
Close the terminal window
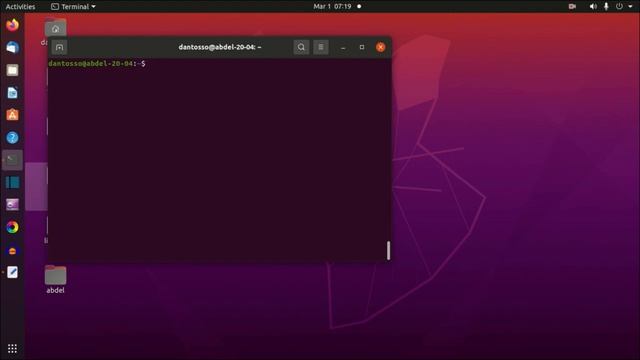coord(380,47)
